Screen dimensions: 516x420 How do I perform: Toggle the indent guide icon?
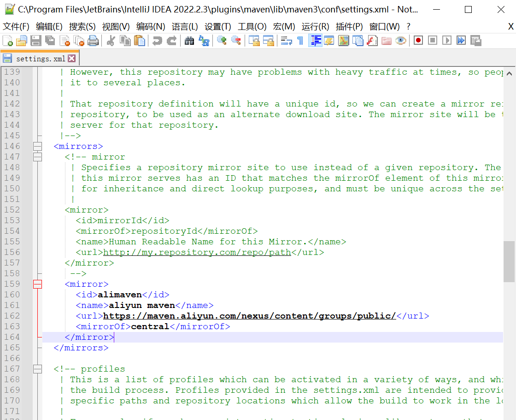pos(315,41)
